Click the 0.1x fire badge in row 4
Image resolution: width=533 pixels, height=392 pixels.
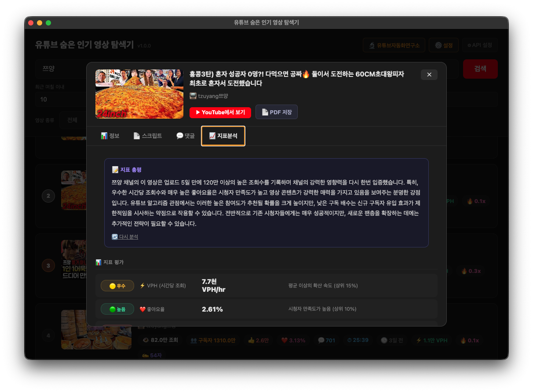[470, 340]
